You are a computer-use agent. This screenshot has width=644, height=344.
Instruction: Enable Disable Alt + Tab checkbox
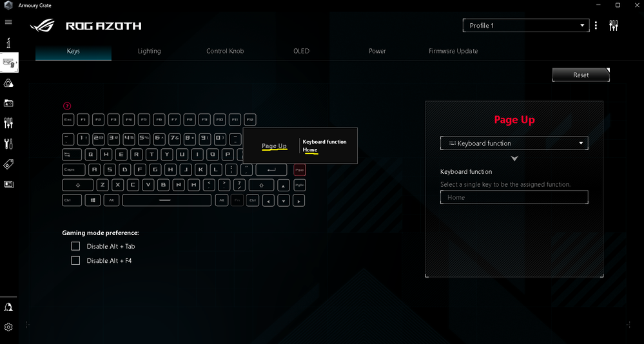tap(75, 246)
